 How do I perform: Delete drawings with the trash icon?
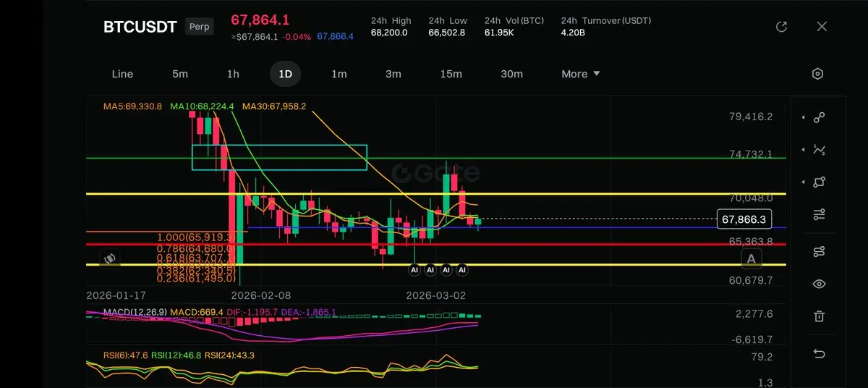(819, 316)
